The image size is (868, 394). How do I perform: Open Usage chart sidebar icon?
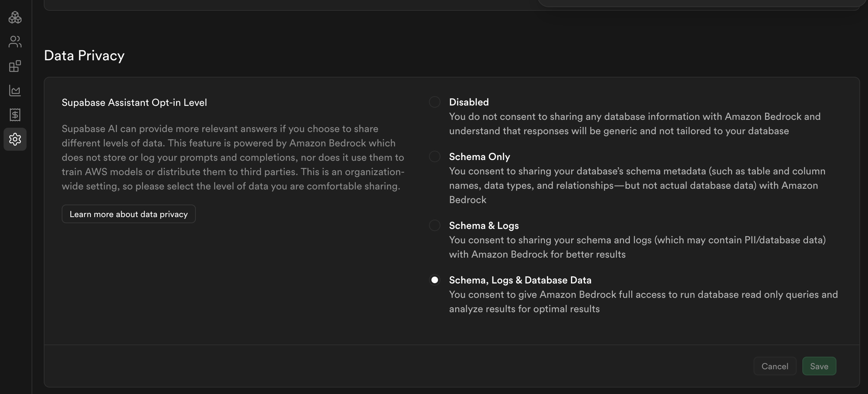tap(15, 90)
